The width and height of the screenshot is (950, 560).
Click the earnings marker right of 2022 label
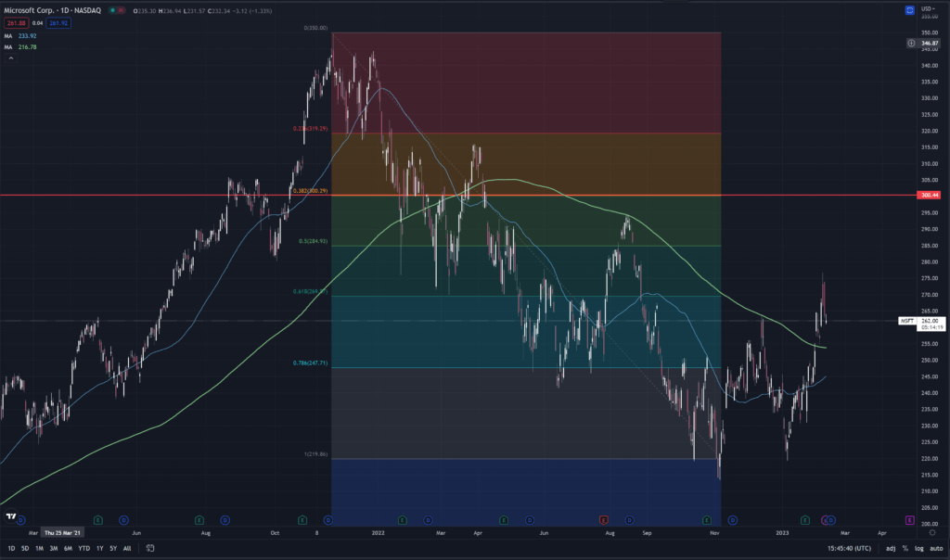403,520
